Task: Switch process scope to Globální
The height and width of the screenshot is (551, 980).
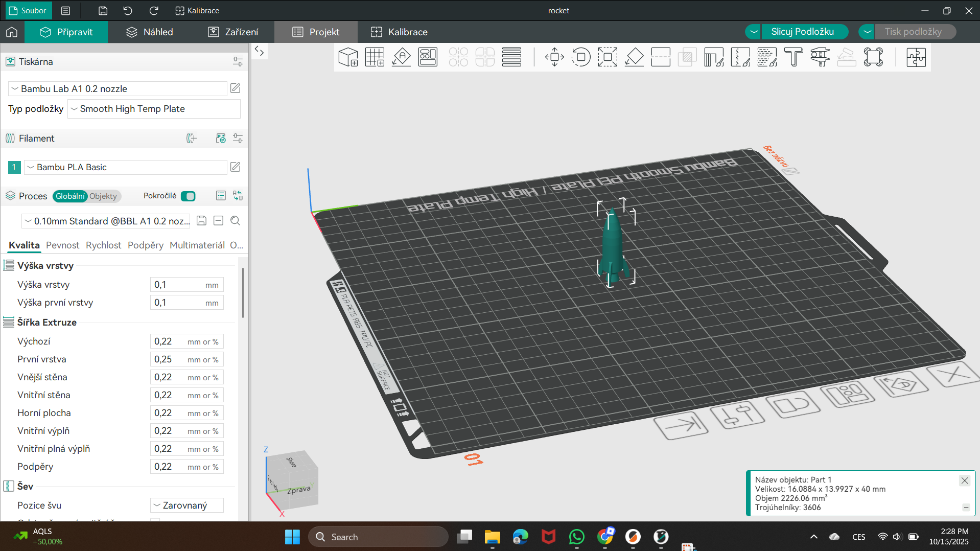Action: point(70,196)
